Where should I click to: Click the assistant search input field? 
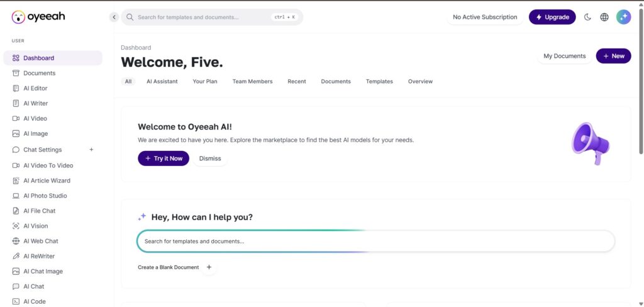pyautogui.click(x=376, y=241)
